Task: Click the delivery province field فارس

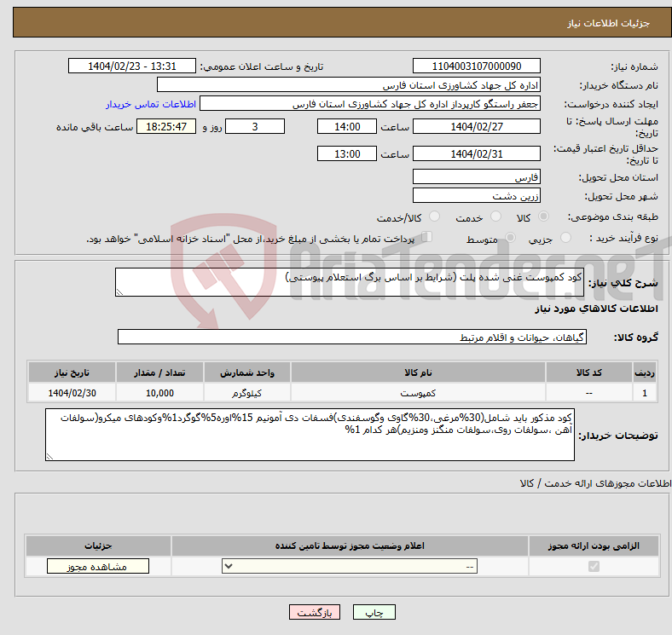Action: [476, 176]
